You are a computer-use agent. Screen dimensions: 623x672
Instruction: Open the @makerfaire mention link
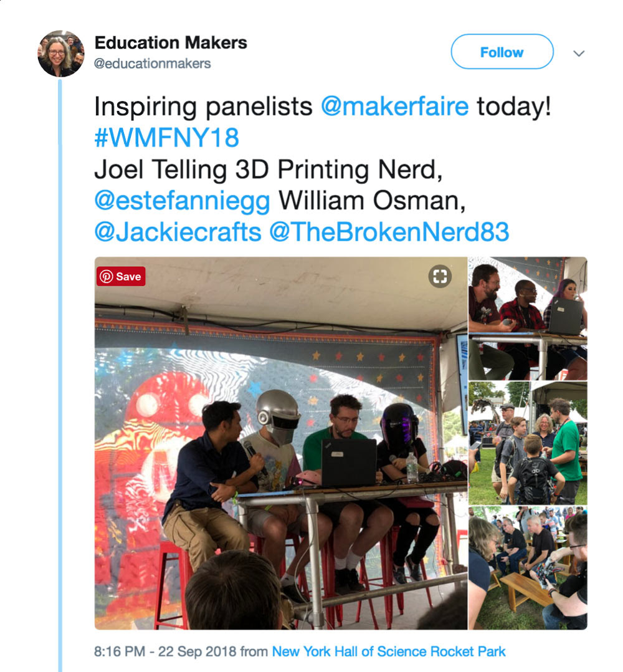click(x=395, y=106)
